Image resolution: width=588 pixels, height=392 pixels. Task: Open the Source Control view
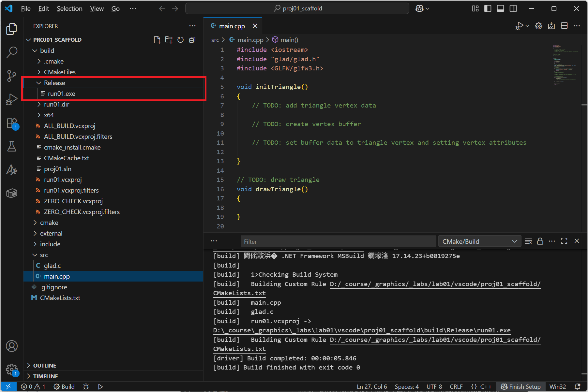(x=12, y=76)
